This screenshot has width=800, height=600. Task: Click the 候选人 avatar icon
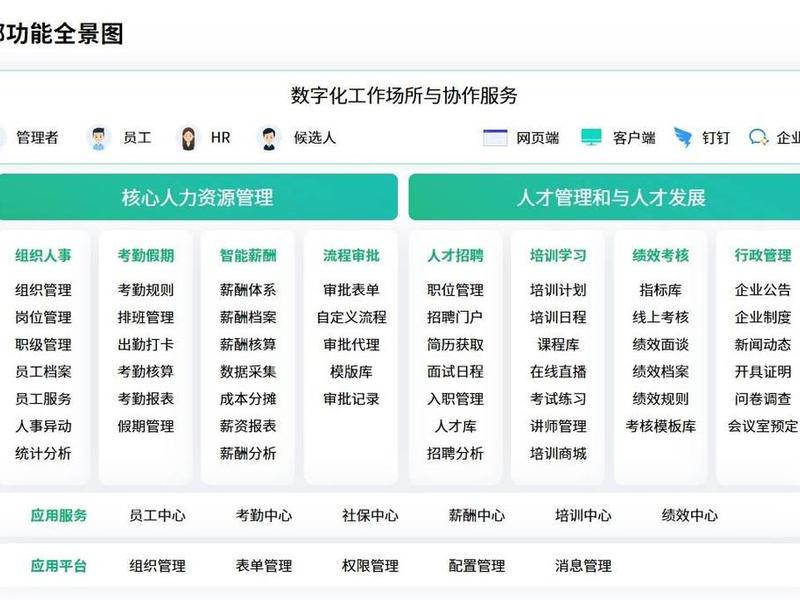[x=269, y=138]
